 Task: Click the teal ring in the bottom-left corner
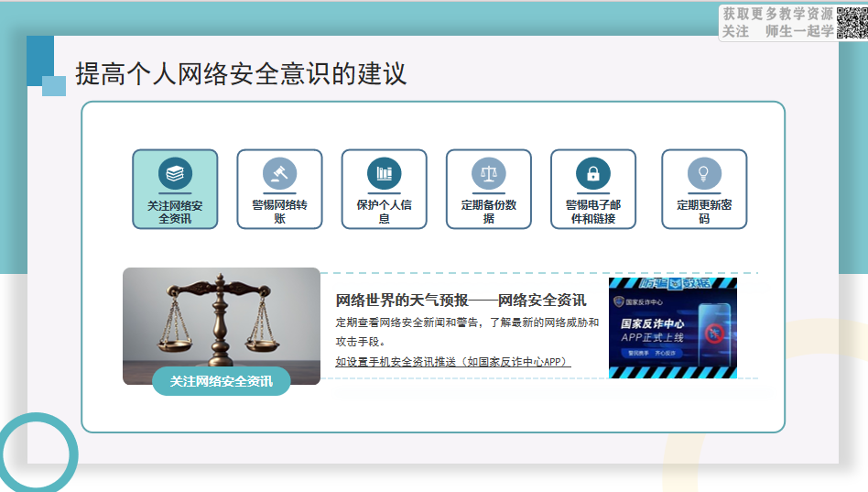[x=38, y=453]
